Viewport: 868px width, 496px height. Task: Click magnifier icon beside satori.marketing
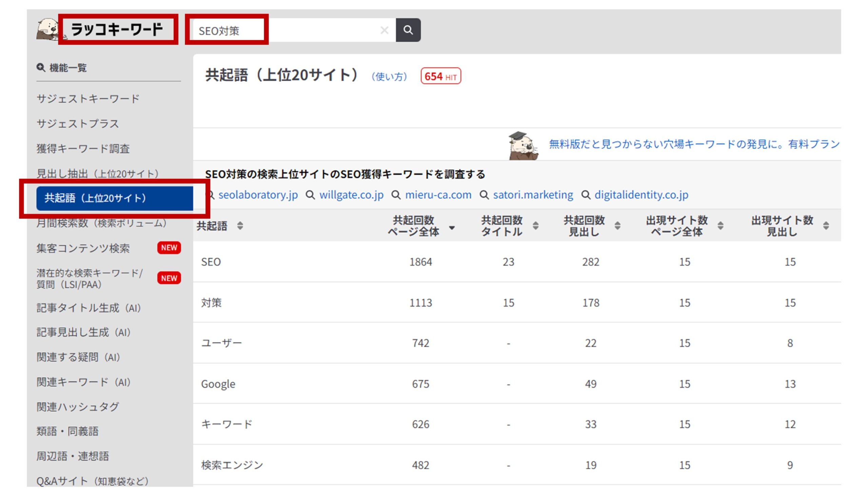[x=484, y=195]
